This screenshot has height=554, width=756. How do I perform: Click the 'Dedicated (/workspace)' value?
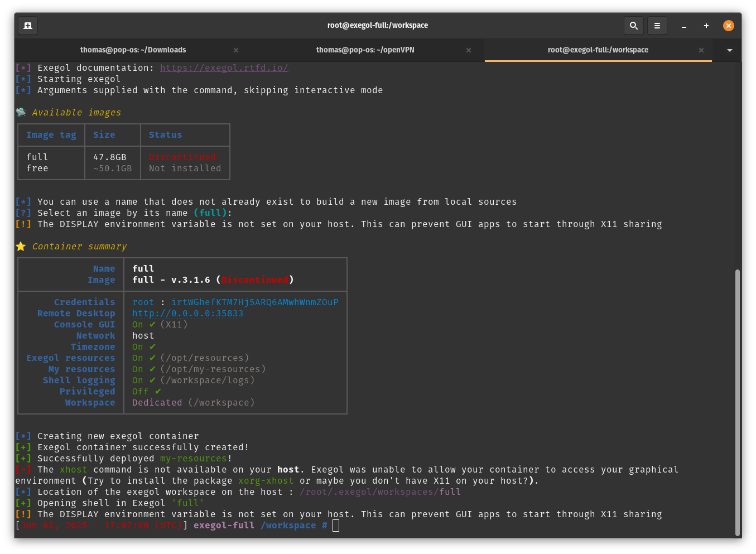point(194,403)
